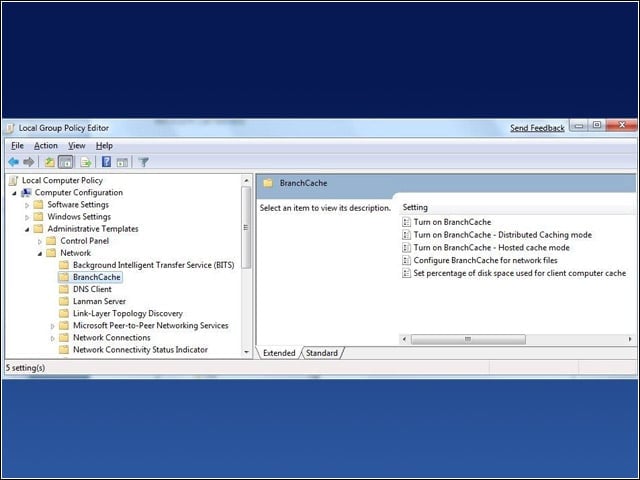Open Help with the question-mark icon

[x=106, y=162]
